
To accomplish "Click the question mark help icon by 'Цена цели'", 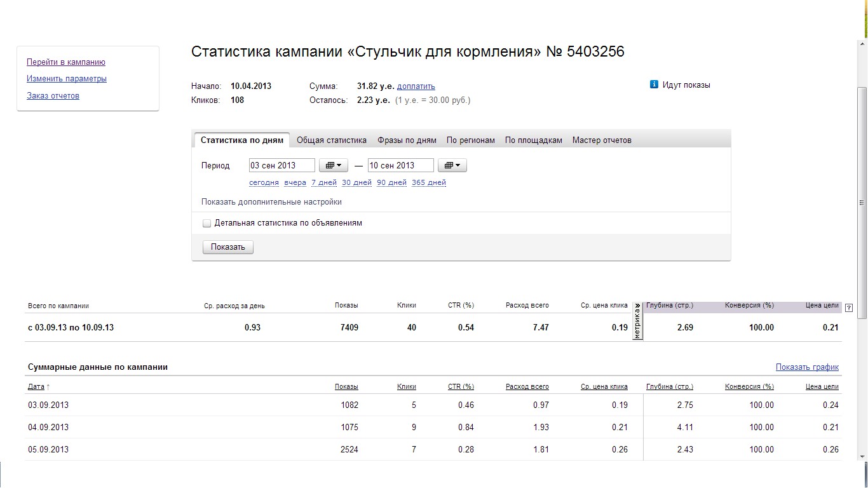I will tap(849, 308).
